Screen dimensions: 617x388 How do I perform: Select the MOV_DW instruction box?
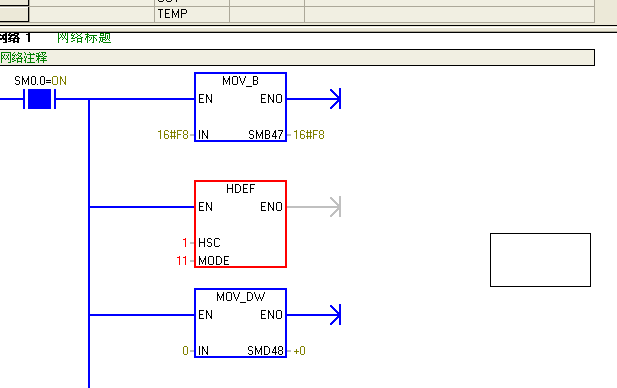(x=240, y=323)
